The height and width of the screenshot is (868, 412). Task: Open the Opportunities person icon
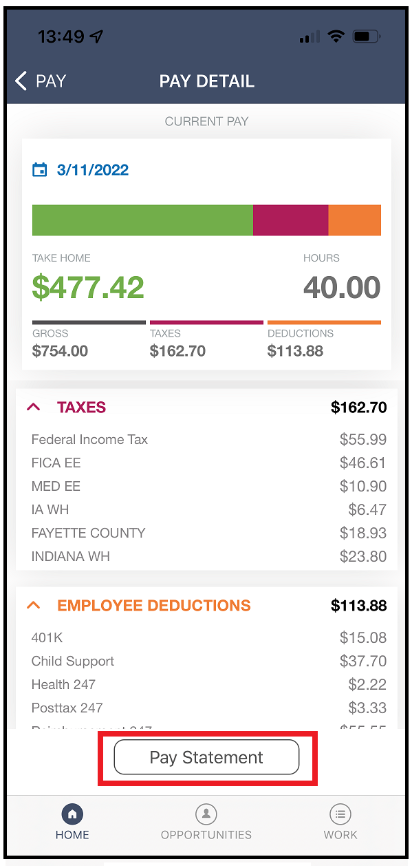click(206, 815)
